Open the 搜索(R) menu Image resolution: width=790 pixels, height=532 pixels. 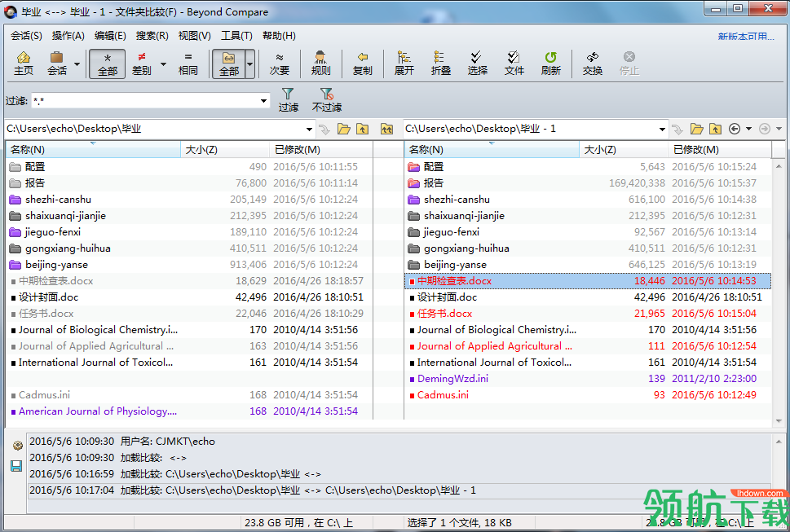point(152,36)
